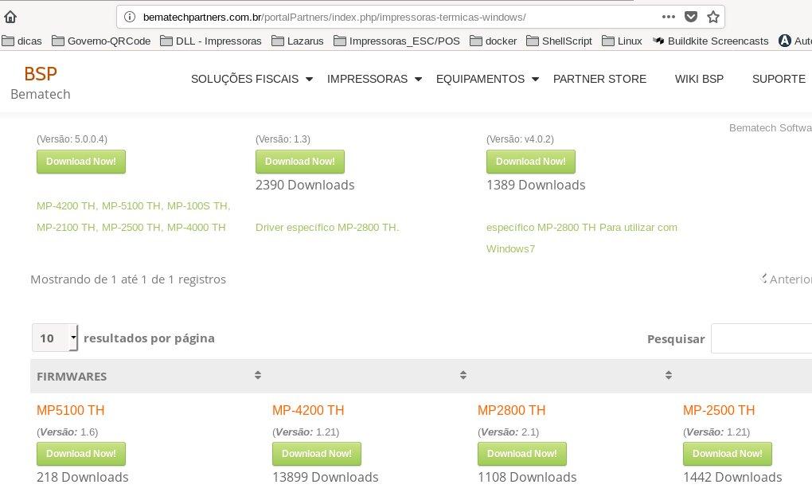Open the ShellScript bookmark folder

click(x=560, y=41)
